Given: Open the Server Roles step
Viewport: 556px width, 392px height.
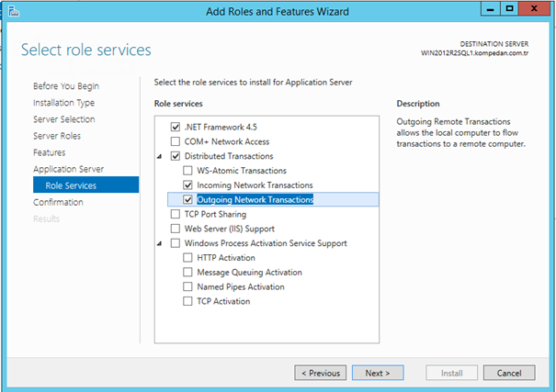Looking at the screenshot, I should [x=57, y=136].
